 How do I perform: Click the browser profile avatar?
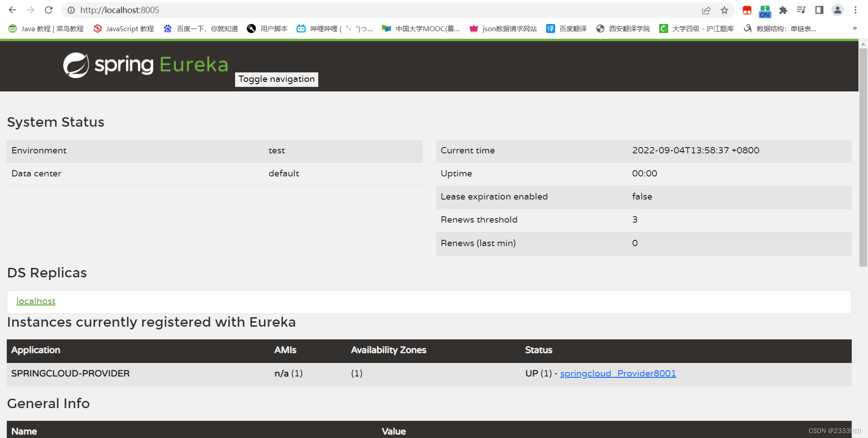tap(837, 10)
